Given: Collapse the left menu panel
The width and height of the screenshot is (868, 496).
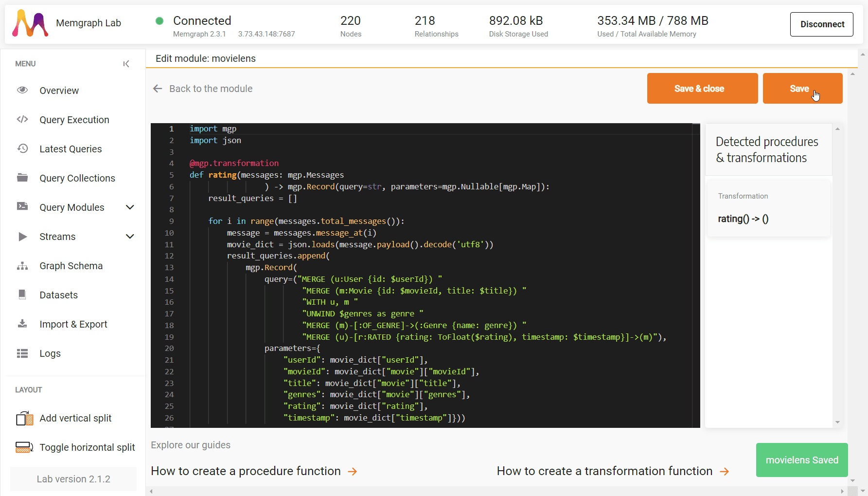Looking at the screenshot, I should (x=126, y=63).
